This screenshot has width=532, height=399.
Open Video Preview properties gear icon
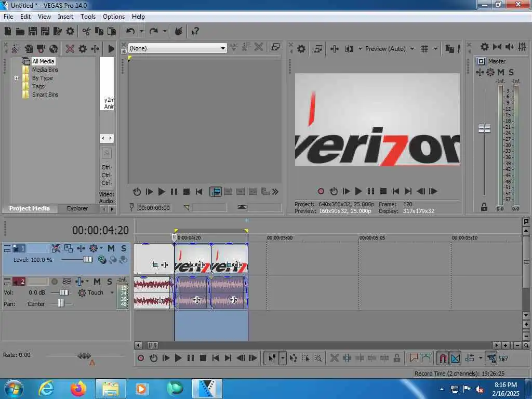[x=301, y=49]
